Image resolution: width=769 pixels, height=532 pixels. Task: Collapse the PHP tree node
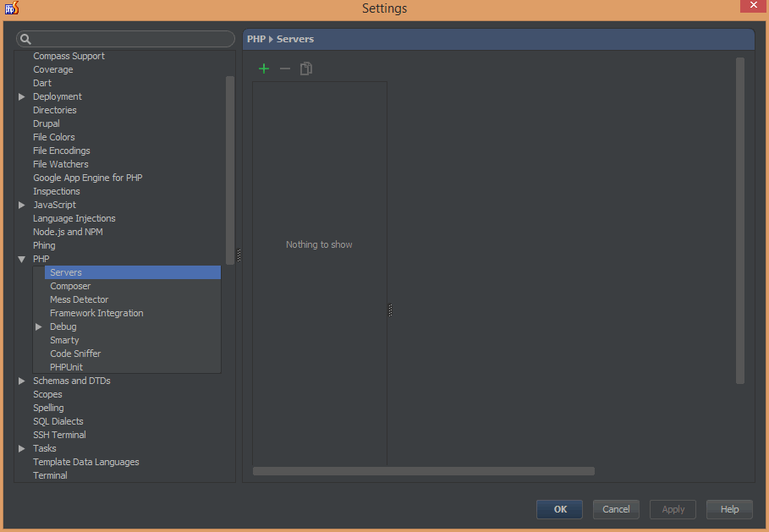pos(22,259)
